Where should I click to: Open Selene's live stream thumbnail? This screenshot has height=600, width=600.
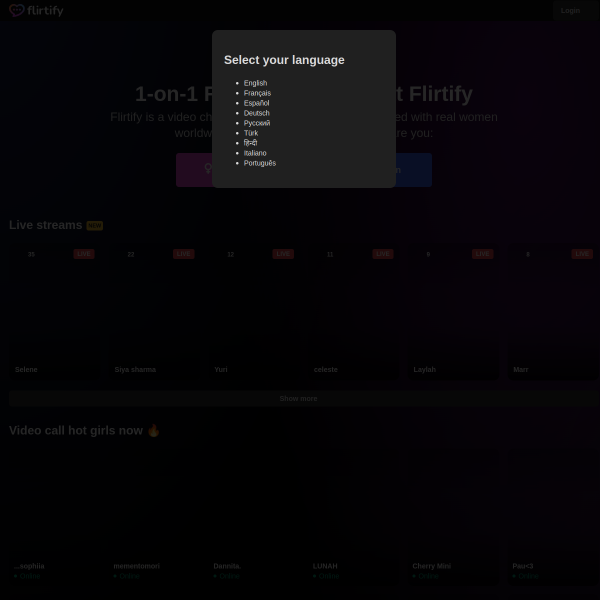[x=54, y=310]
